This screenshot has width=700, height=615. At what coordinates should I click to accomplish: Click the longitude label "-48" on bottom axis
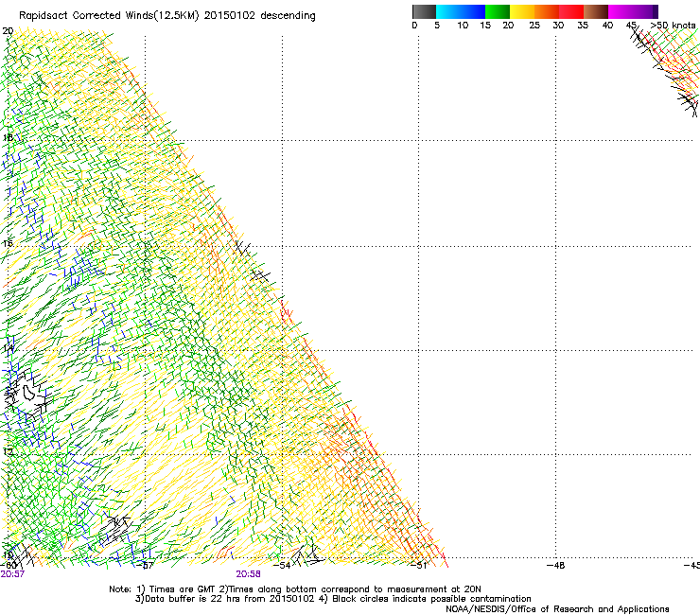coord(556,566)
